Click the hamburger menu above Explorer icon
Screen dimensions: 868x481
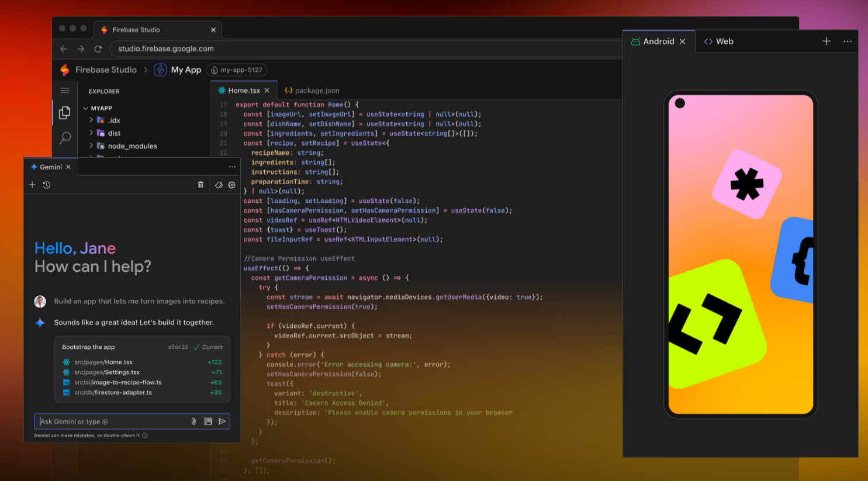[x=65, y=91]
